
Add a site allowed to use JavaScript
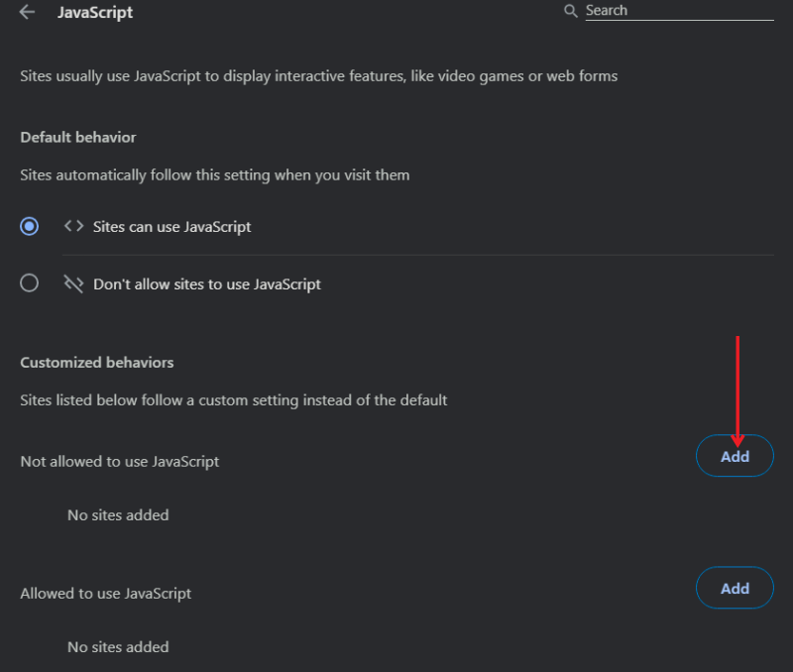click(735, 588)
